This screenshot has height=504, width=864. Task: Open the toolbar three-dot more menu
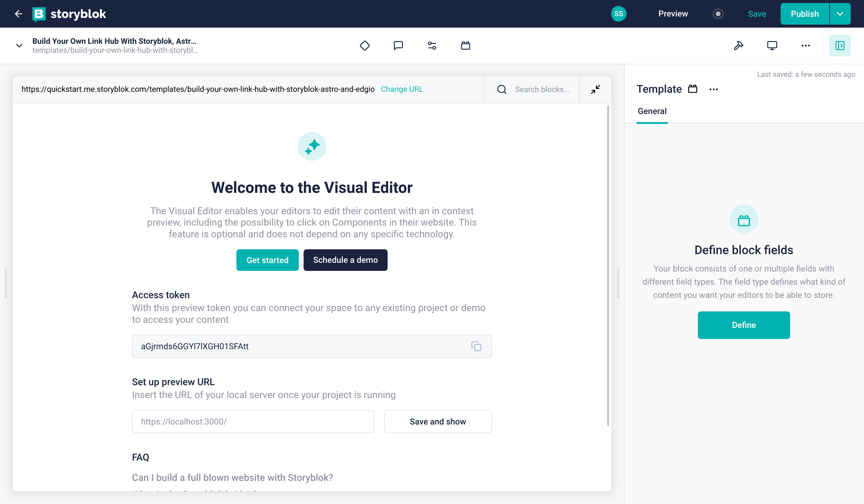point(805,45)
